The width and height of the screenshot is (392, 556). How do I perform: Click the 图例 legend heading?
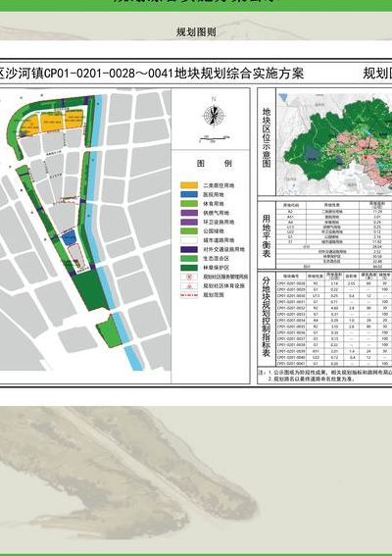click(214, 164)
